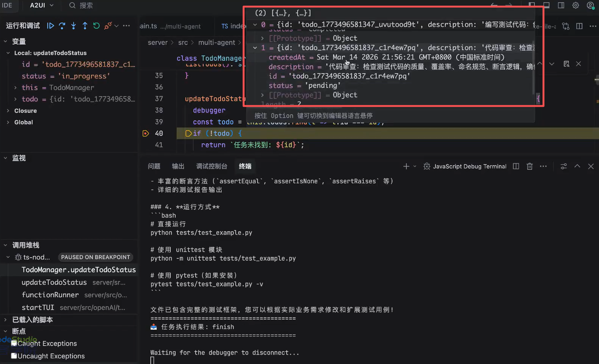Select the 终端 panel tab

click(x=245, y=166)
